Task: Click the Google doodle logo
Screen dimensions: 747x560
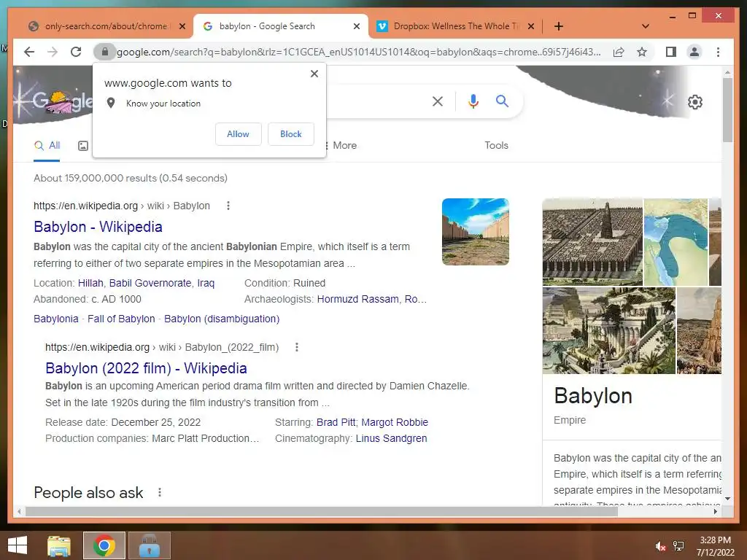Action: pos(55,101)
